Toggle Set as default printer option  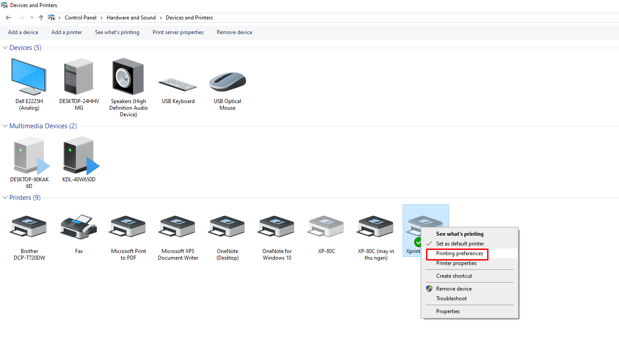tap(460, 244)
